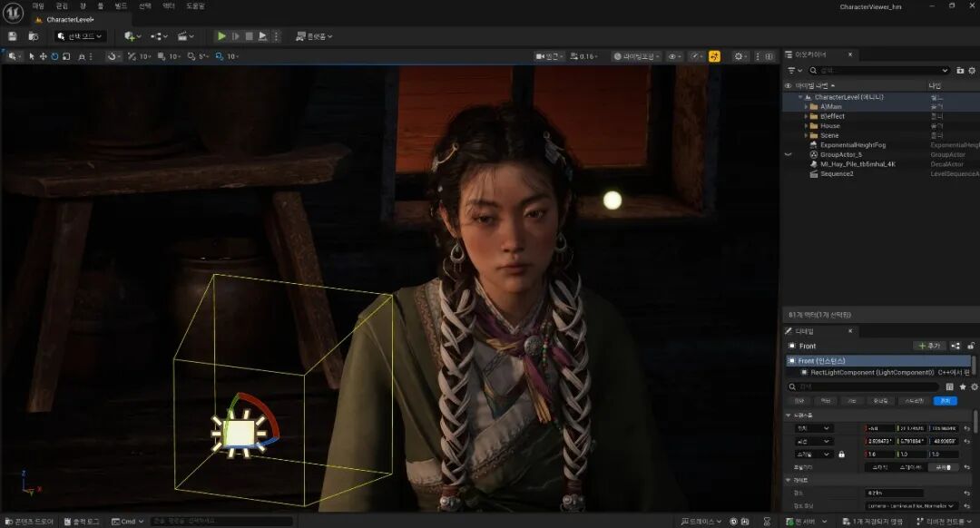Select the rotate tool
The image size is (980, 528).
coord(54,56)
